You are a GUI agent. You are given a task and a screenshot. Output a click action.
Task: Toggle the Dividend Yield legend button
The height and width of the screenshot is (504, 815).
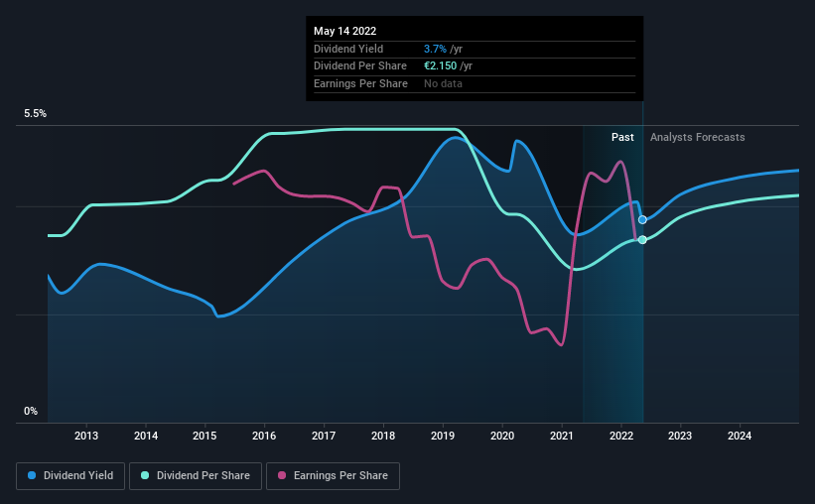[x=70, y=476]
